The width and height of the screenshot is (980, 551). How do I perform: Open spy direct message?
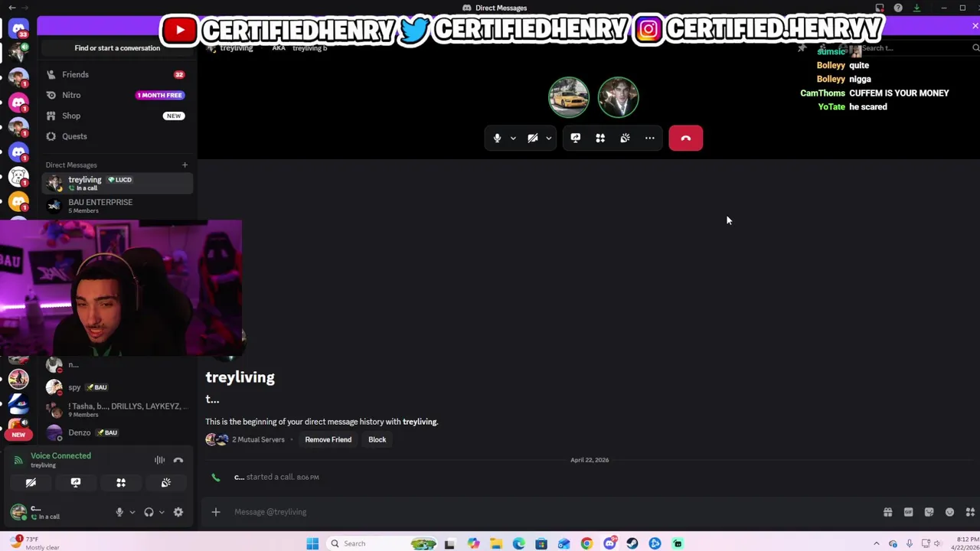point(117,387)
